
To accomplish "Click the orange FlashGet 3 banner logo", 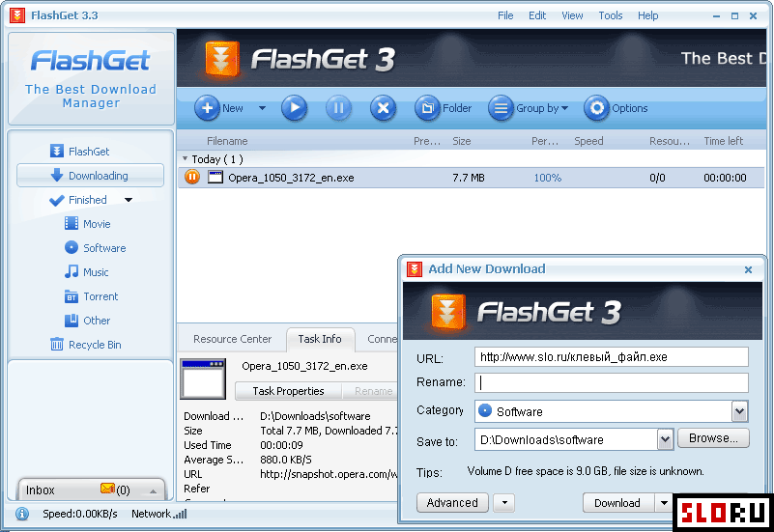I will [x=222, y=60].
